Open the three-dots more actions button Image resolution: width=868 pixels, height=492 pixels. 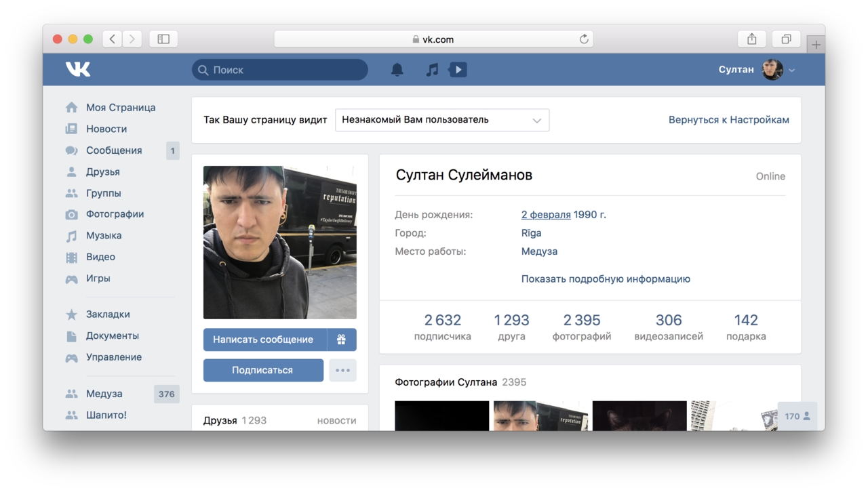click(342, 370)
